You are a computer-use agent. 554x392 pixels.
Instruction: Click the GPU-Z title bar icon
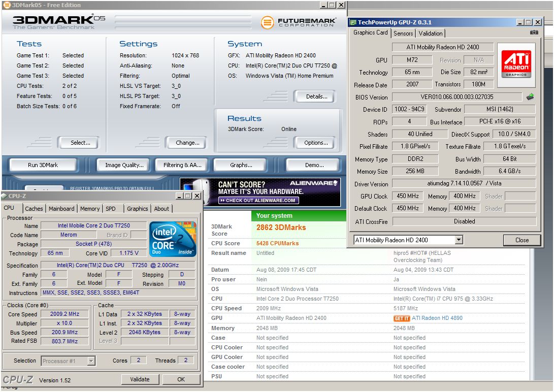click(352, 22)
